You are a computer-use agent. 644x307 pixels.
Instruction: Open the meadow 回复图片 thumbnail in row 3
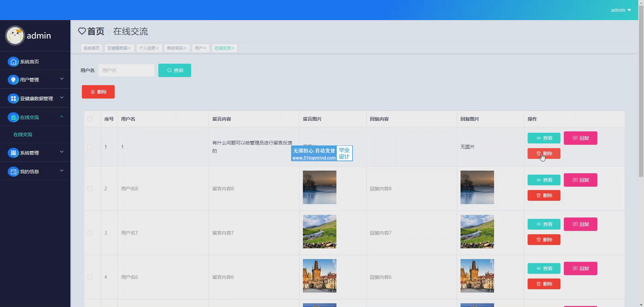pyautogui.click(x=477, y=232)
